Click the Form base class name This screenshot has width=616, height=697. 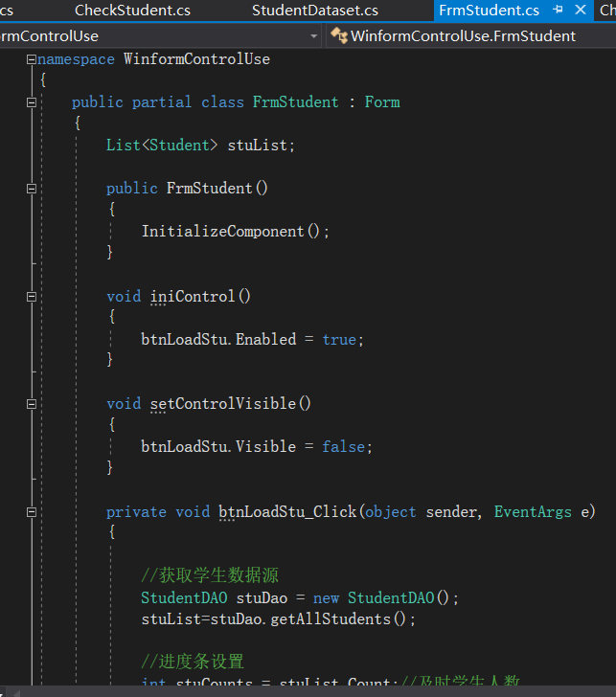[382, 102]
